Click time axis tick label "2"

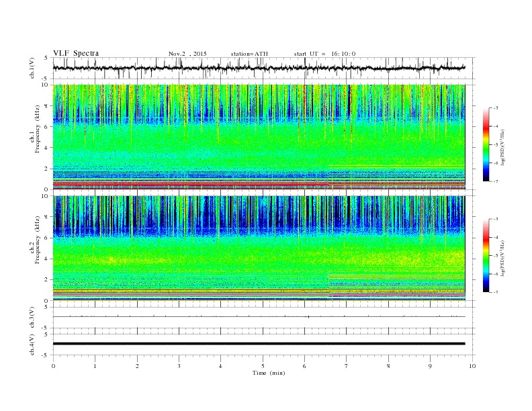click(137, 366)
